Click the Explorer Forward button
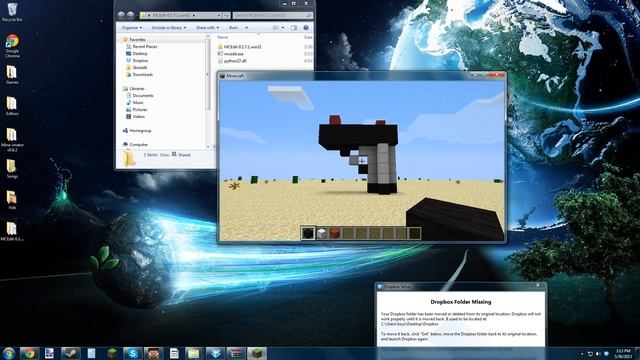 coord(130,15)
